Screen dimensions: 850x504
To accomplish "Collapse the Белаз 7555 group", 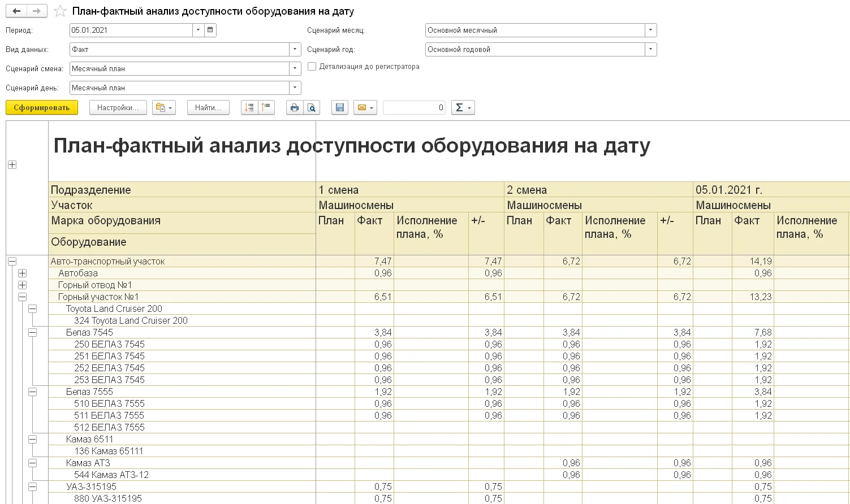I will point(32,392).
